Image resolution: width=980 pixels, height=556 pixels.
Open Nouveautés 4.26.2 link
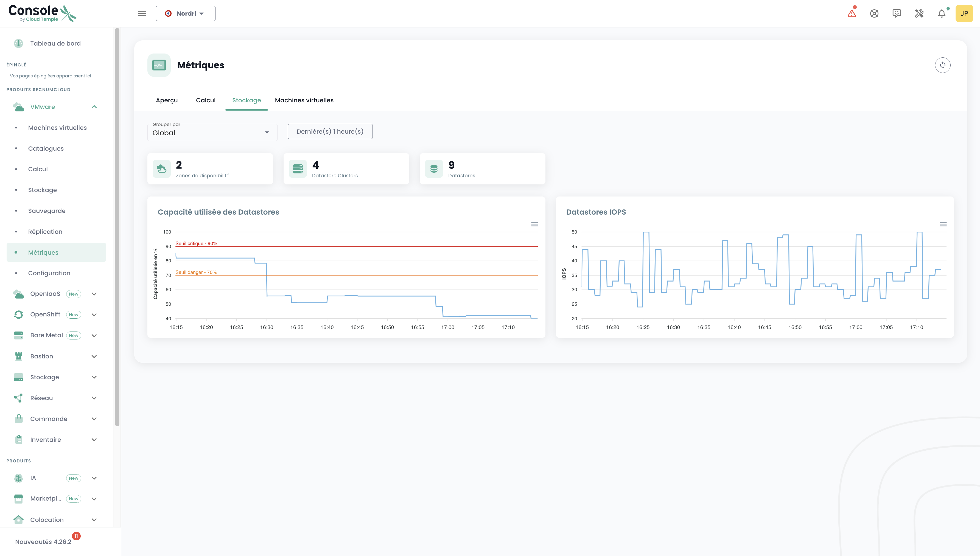pyautogui.click(x=43, y=541)
